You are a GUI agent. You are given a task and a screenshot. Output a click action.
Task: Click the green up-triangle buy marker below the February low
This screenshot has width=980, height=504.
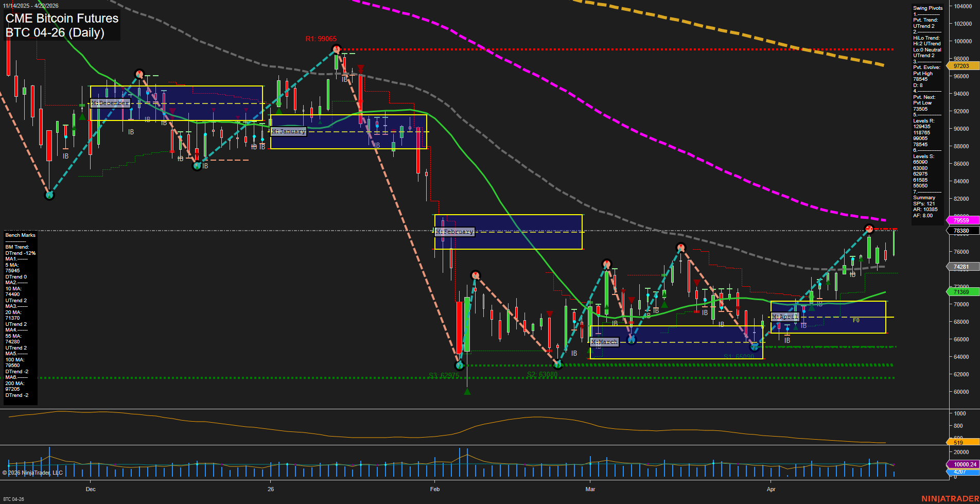[x=466, y=391]
